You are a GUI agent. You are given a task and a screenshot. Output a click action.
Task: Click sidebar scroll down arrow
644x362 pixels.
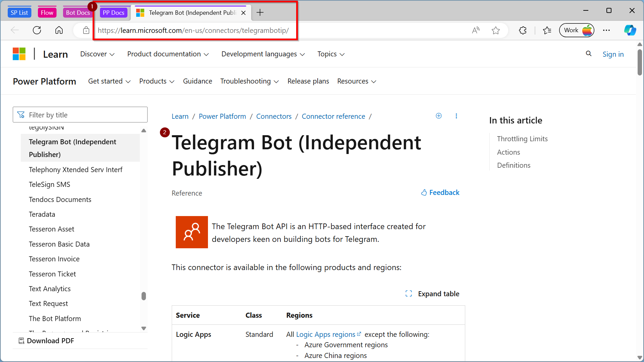[x=144, y=328]
